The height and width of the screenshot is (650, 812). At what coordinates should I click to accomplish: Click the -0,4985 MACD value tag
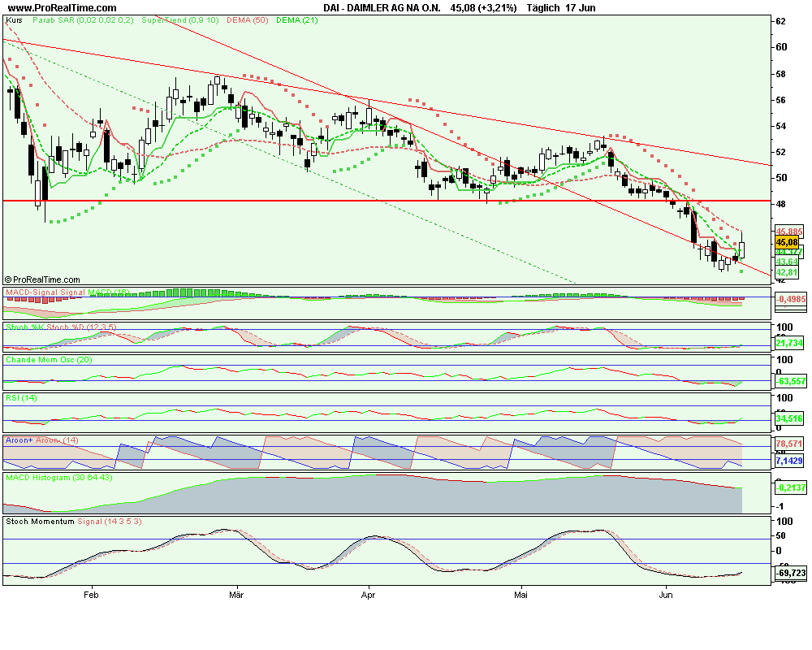pyautogui.click(x=790, y=299)
